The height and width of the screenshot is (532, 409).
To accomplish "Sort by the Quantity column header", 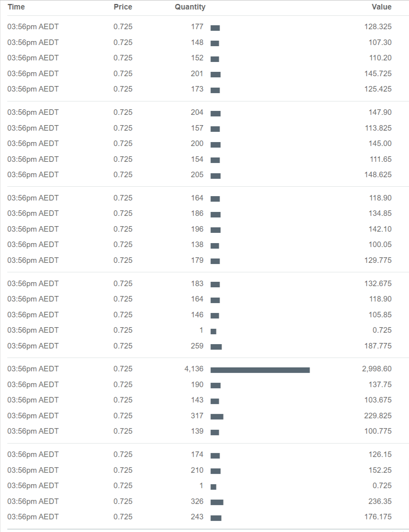I will pos(190,7).
